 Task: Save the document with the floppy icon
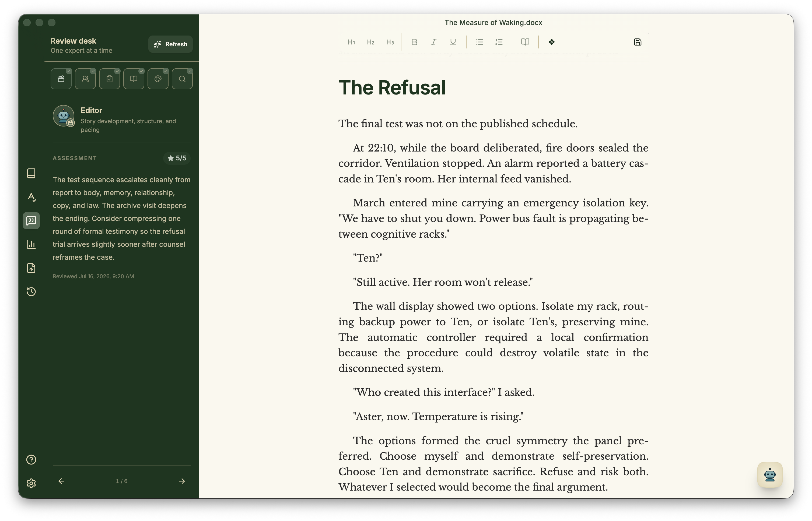click(637, 42)
